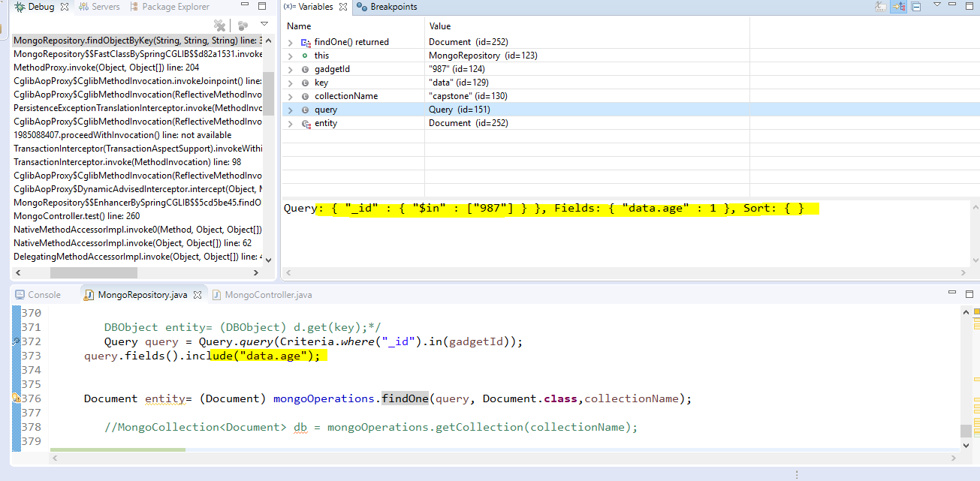
Task: Close the MongoRepository.java editor tab
Action: tap(198, 295)
